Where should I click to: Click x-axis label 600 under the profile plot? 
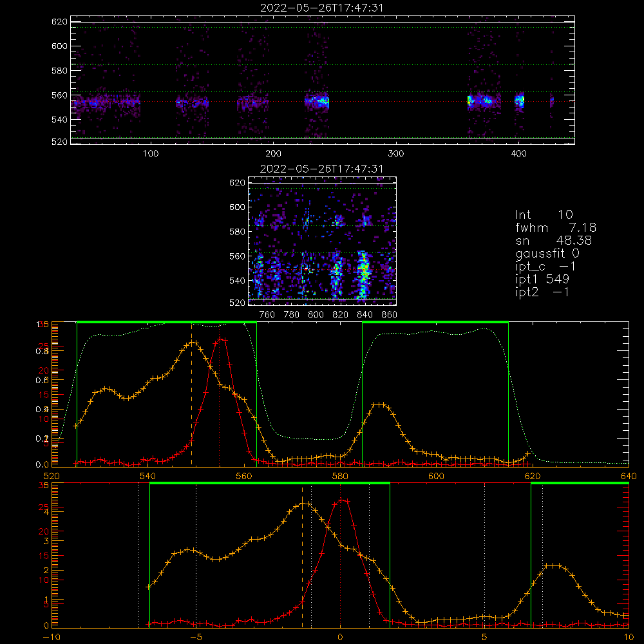(x=436, y=476)
